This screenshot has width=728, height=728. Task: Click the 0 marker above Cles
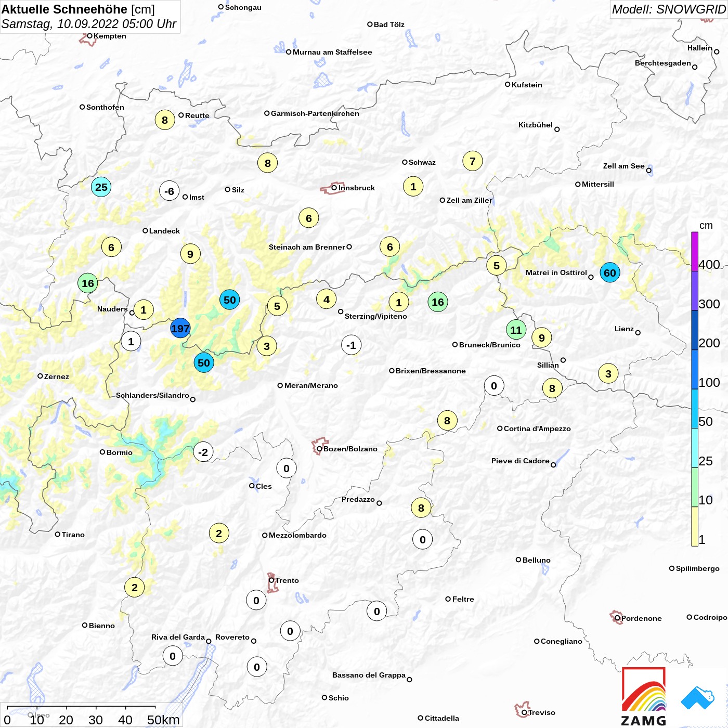287,468
